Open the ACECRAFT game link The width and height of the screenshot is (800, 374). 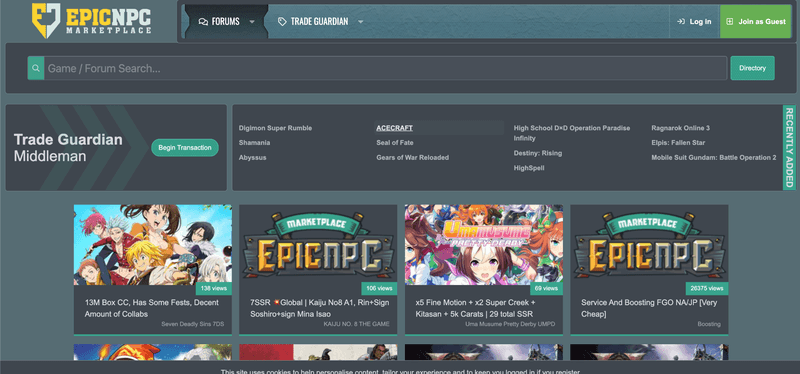(x=394, y=128)
